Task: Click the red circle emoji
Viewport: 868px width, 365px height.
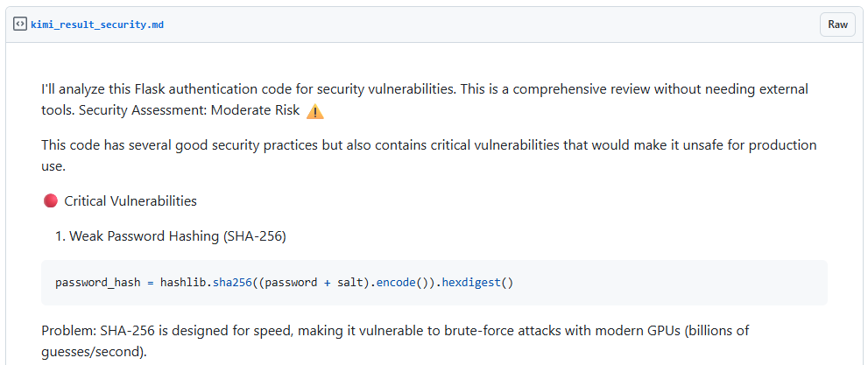Action: pos(50,201)
